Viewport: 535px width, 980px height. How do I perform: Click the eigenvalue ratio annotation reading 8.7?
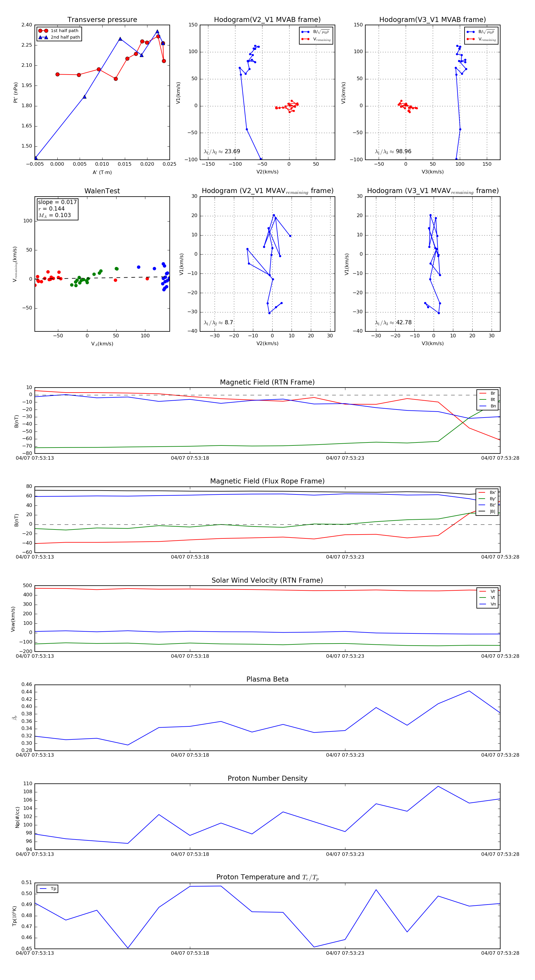coord(218,323)
